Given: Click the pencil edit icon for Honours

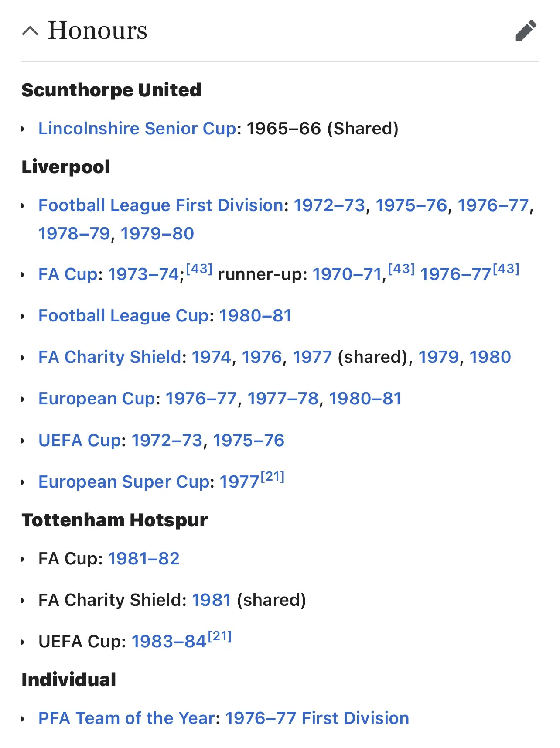Looking at the screenshot, I should 526,31.
